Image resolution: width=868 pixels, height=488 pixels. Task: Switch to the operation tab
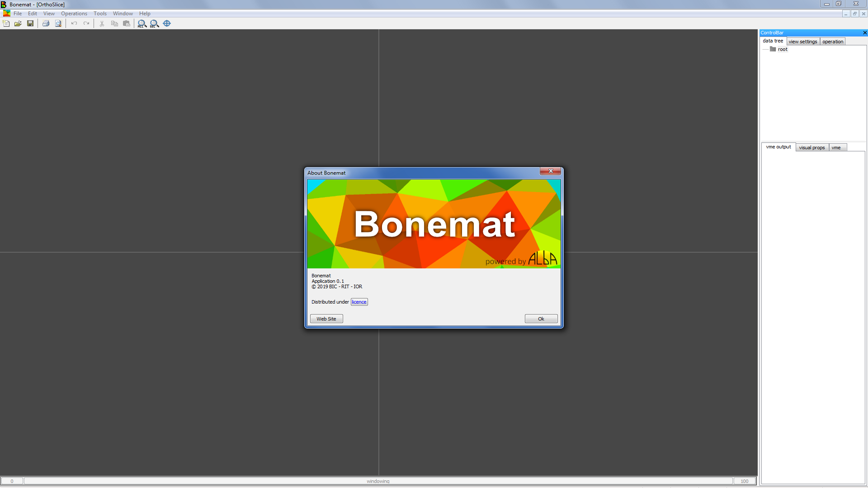point(832,42)
